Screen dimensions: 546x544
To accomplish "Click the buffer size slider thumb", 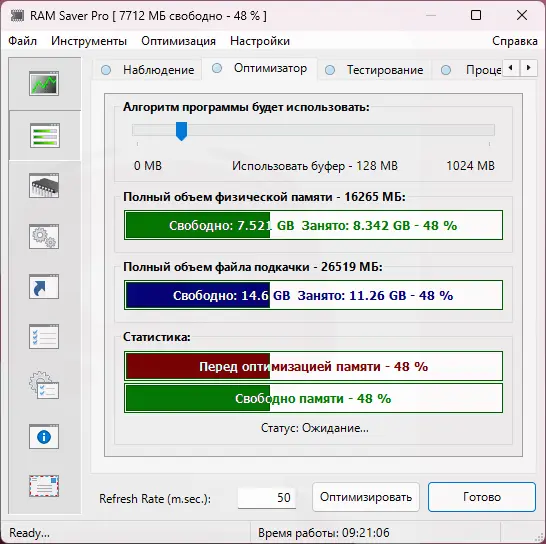I will click(x=181, y=131).
